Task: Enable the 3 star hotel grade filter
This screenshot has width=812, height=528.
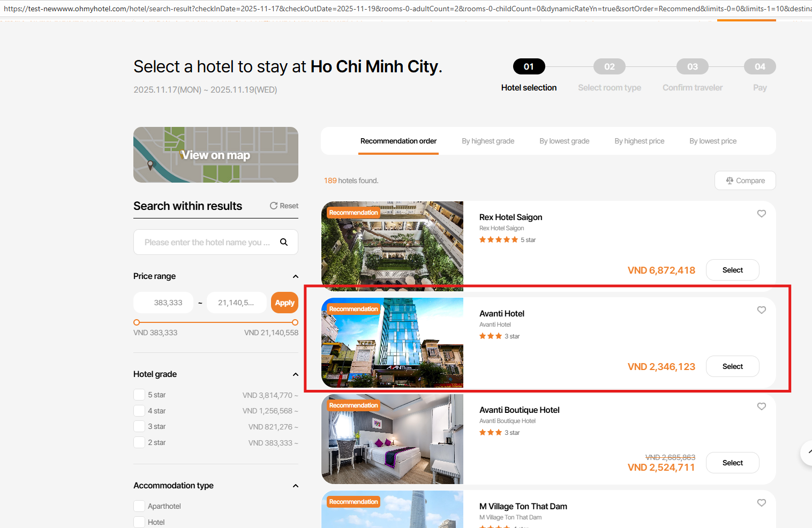Action: click(139, 426)
